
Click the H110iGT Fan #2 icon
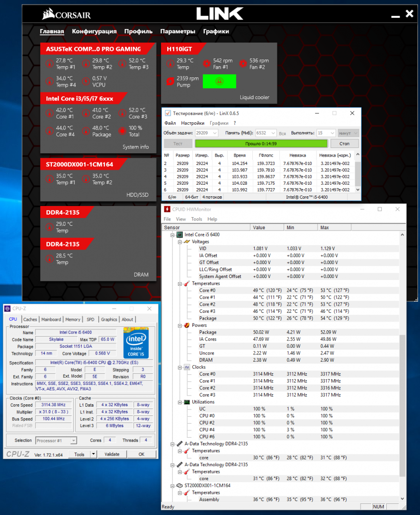point(243,64)
